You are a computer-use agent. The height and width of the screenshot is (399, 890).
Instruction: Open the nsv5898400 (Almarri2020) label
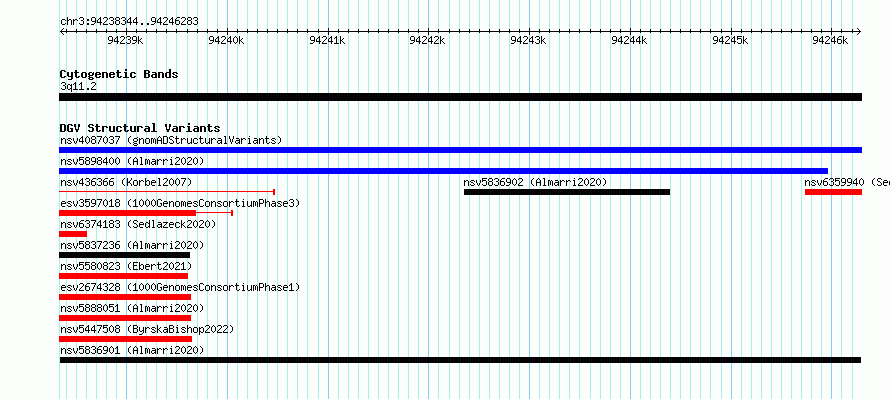point(132,161)
